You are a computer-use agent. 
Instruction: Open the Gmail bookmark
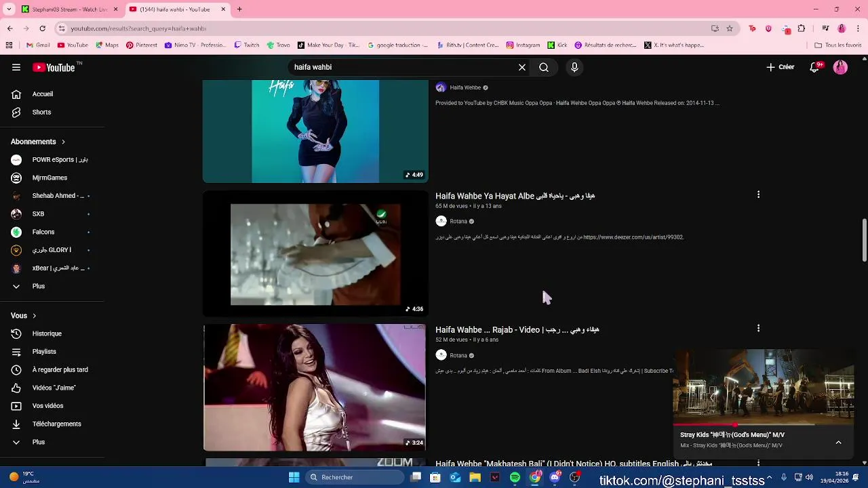pyautogui.click(x=38, y=45)
